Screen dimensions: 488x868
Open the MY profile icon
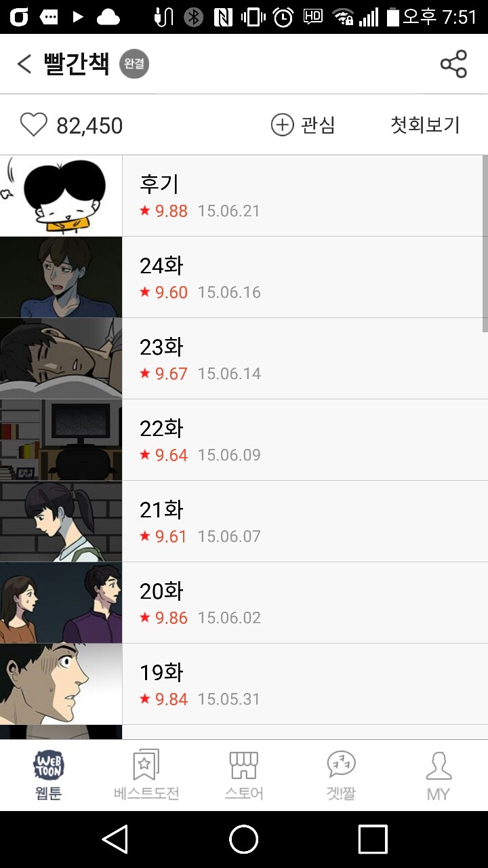(x=439, y=775)
